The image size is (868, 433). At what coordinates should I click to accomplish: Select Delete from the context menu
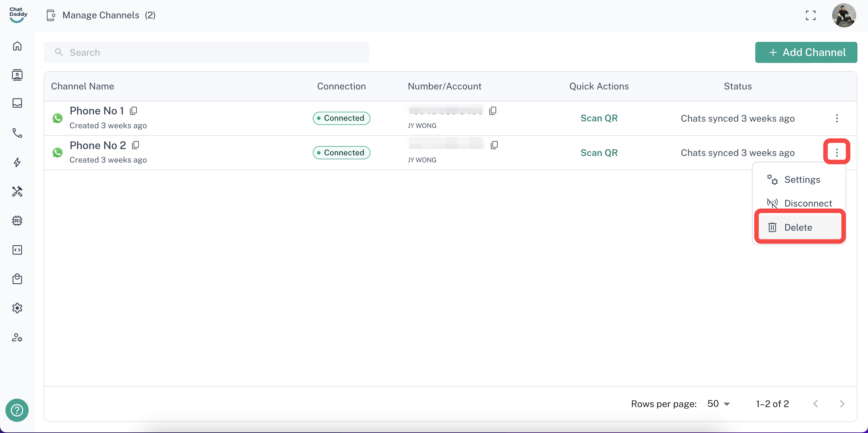(x=798, y=227)
